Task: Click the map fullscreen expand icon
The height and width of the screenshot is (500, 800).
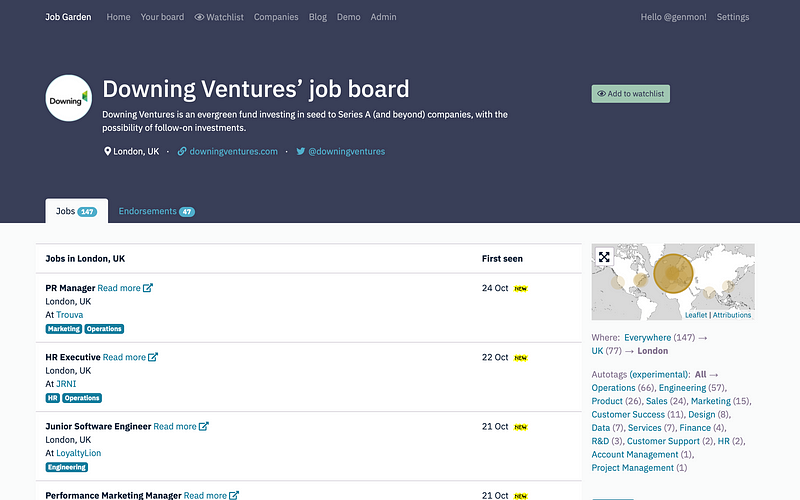Action: [x=604, y=257]
